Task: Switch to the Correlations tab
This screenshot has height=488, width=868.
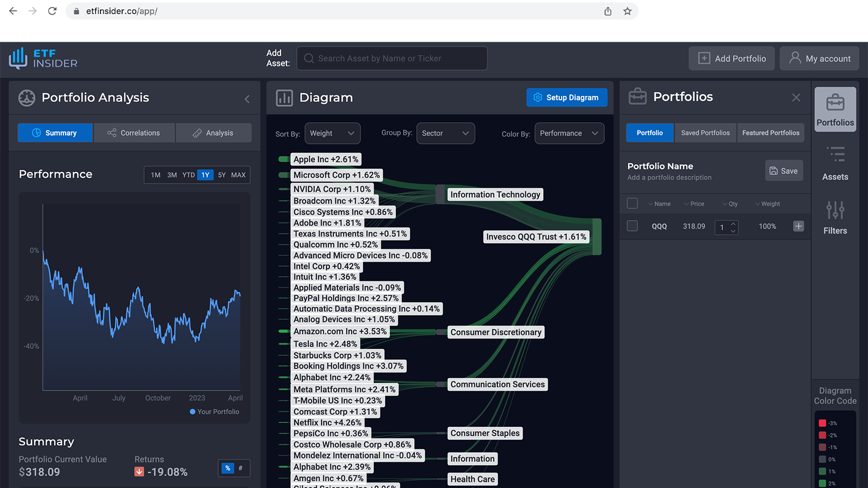Action: 134,133
